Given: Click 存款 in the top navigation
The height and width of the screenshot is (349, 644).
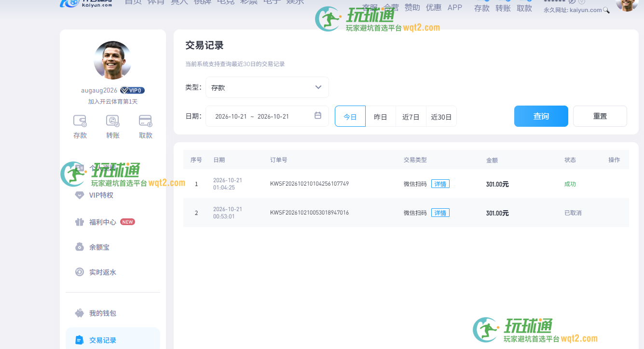Looking at the screenshot, I should [x=482, y=8].
